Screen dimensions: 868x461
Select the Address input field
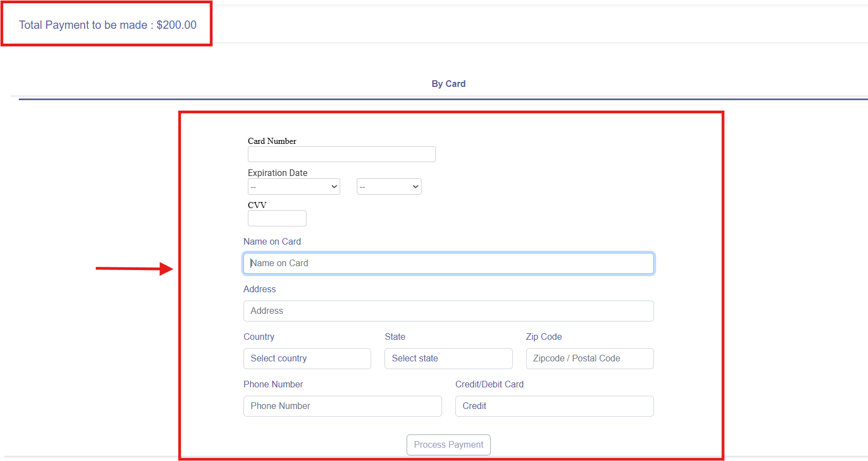[448, 311]
